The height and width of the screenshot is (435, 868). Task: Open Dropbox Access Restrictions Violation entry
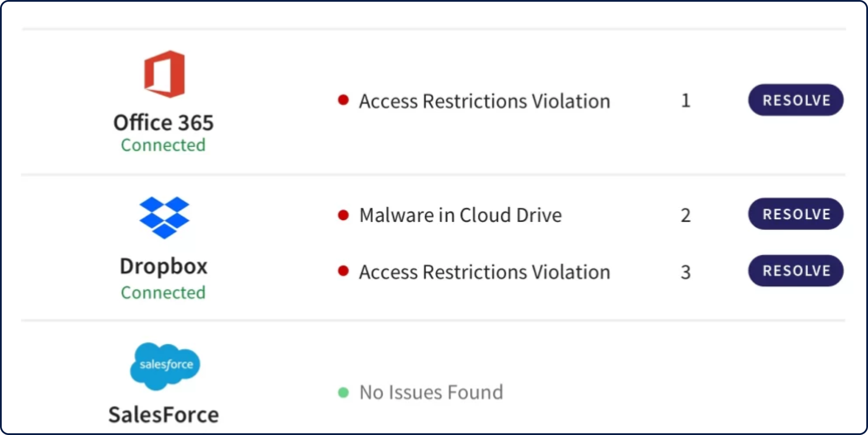click(485, 272)
